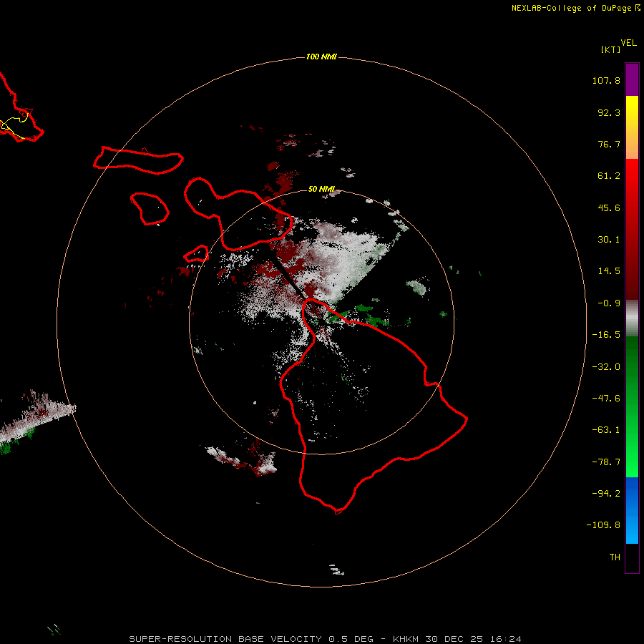The width and height of the screenshot is (644, 644).
Task: Click the -16.5 scale value
Action: click(x=606, y=335)
